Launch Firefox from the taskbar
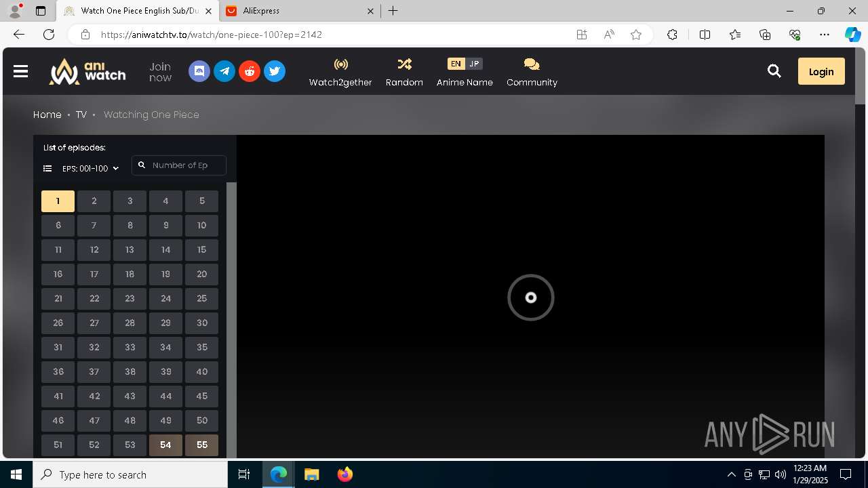The height and width of the screenshot is (488, 868). pos(345,474)
